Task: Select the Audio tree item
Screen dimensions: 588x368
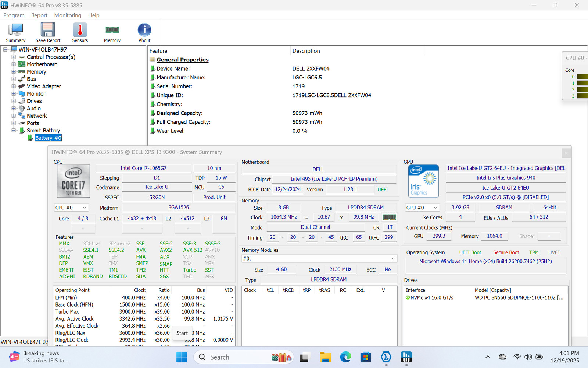Action: [34, 108]
